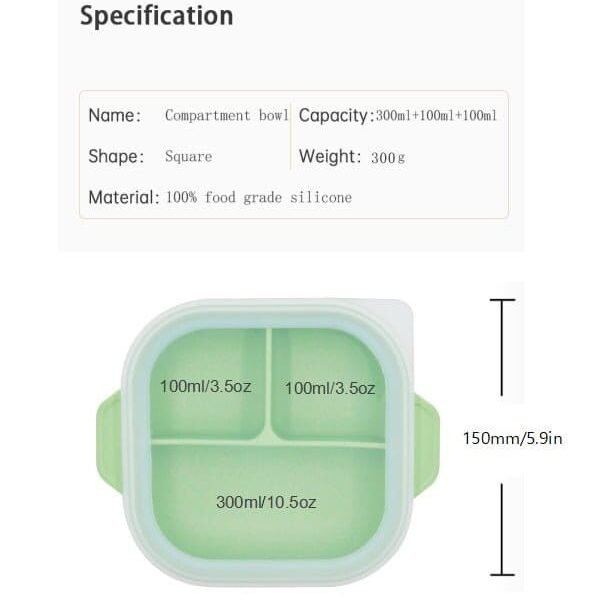The height and width of the screenshot is (600, 589).
Task: Click the 300ml+100ml+100ml capacity value
Action: click(436, 115)
